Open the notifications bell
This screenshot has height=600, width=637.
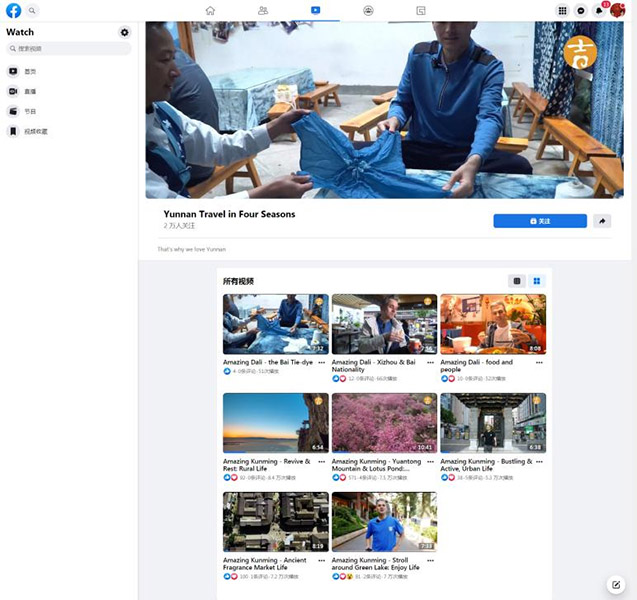[599, 10]
